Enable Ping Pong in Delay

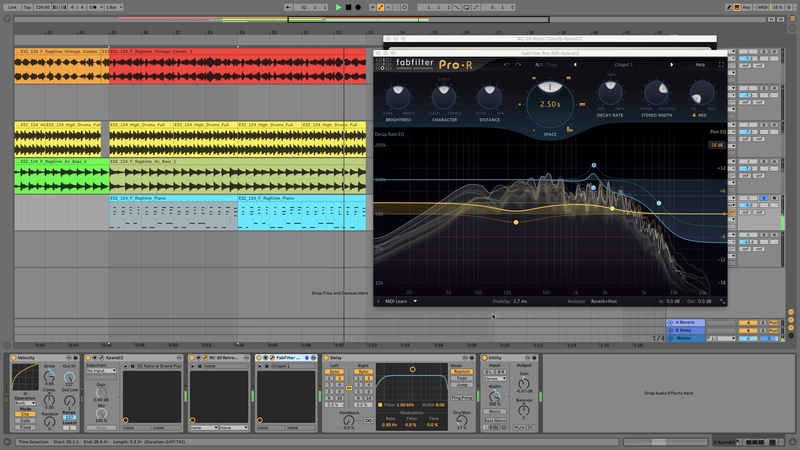[x=461, y=397]
